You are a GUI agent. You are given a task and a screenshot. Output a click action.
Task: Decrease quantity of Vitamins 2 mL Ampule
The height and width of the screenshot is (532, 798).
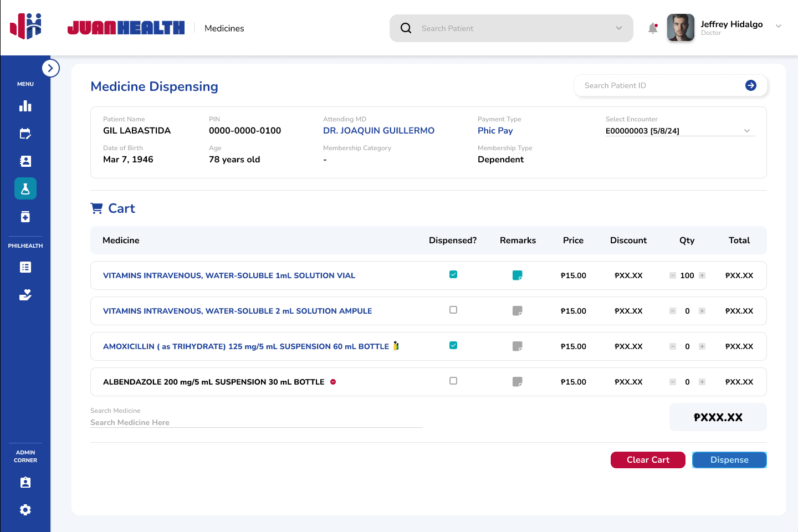[x=673, y=311]
